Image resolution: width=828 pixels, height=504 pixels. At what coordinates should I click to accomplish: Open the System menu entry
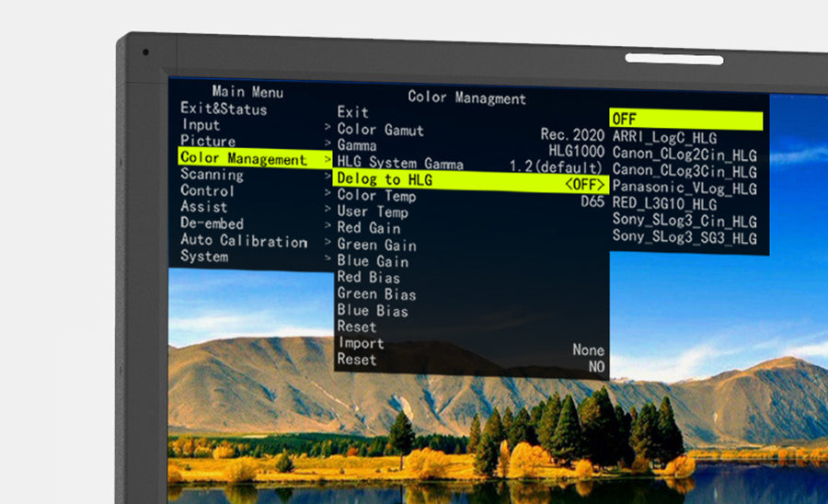point(204,257)
